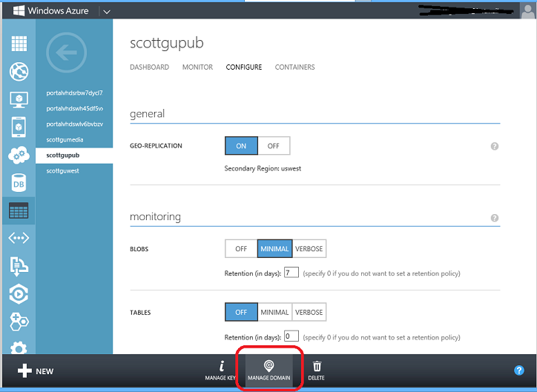Click the scottgupub page title
537x392 pixels.
point(167,44)
